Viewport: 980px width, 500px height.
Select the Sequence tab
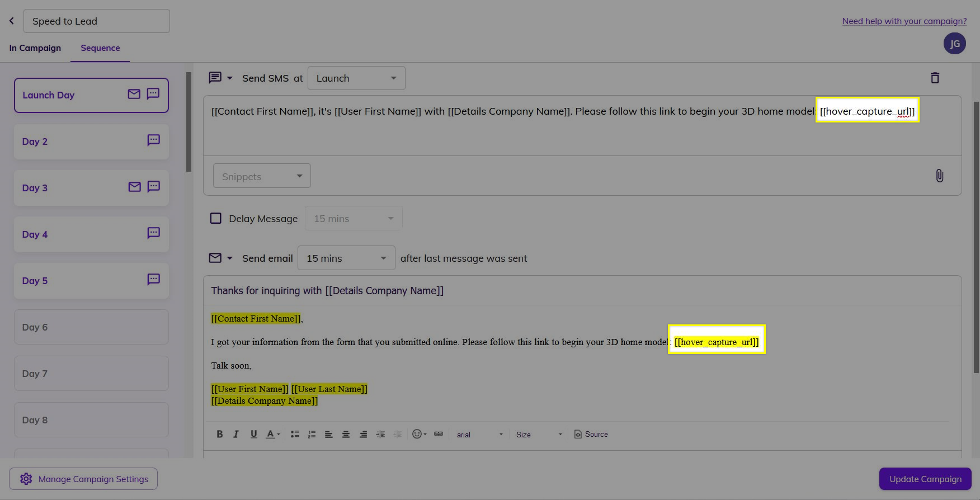[x=100, y=48]
